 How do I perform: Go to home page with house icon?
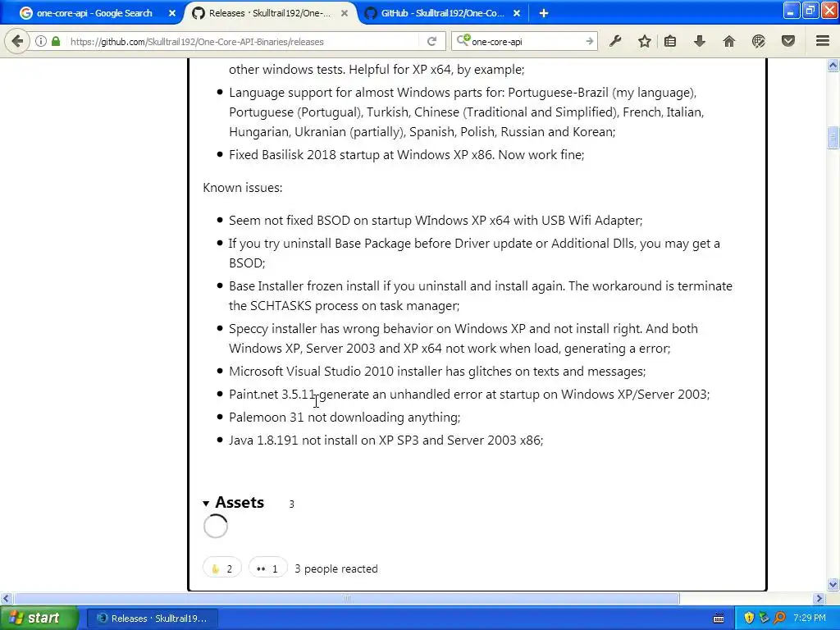(728, 41)
